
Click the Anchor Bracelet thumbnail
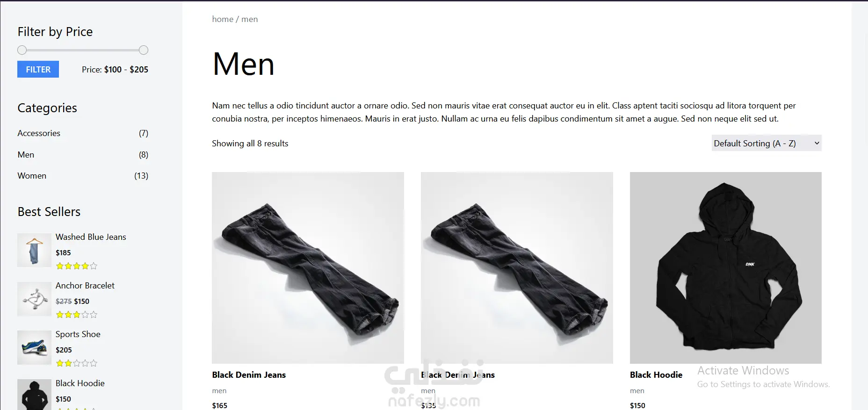tap(34, 299)
